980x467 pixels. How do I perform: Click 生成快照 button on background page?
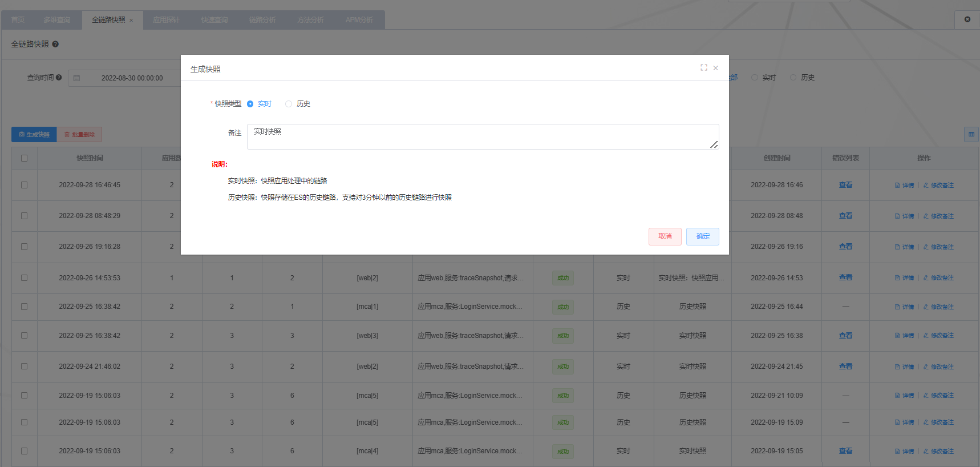[x=34, y=135]
